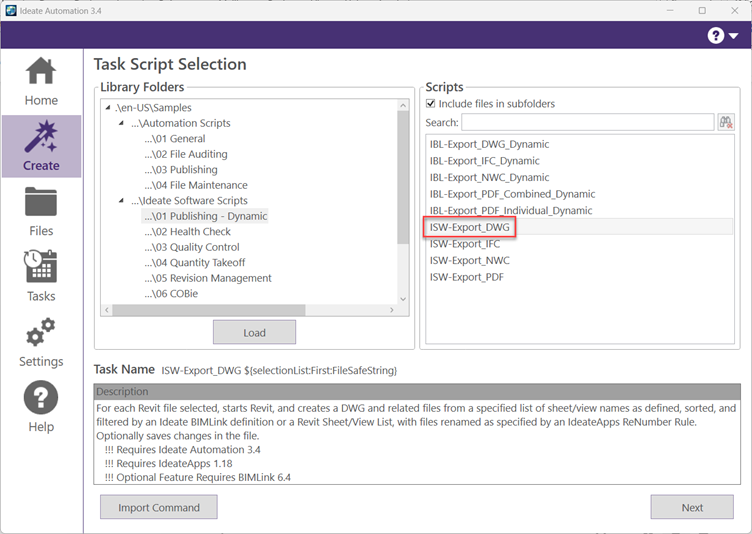Select ISW-Export_IFC script
This screenshot has width=752, height=534.
465,244
